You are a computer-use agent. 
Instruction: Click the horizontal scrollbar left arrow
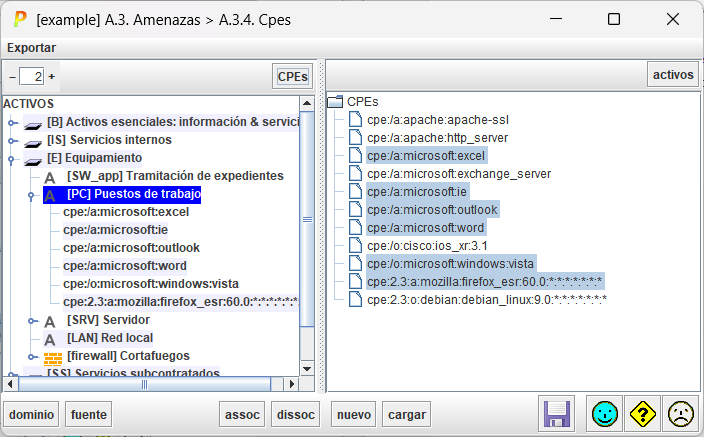click(x=10, y=384)
